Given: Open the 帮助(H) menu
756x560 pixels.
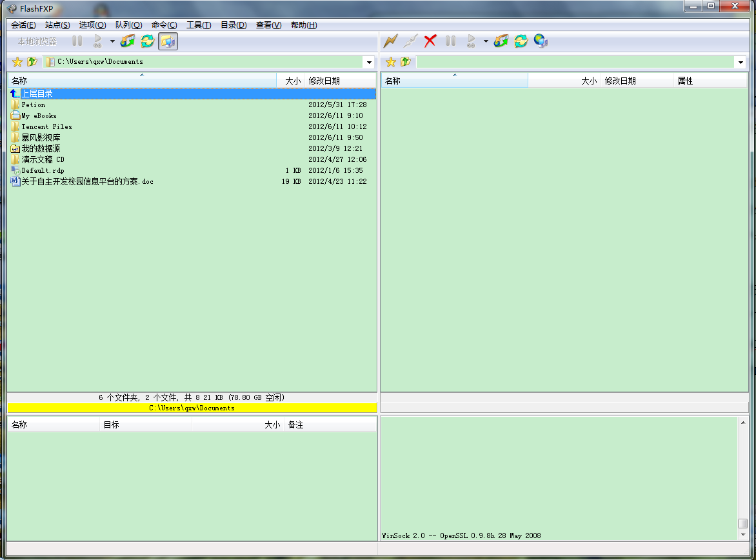Looking at the screenshot, I should (304, 25).
